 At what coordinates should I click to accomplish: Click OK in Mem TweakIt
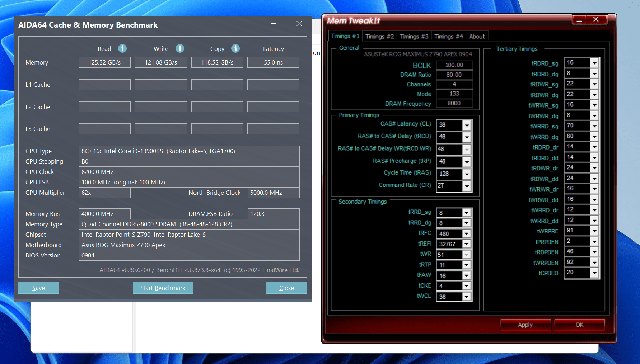(580, 325)
